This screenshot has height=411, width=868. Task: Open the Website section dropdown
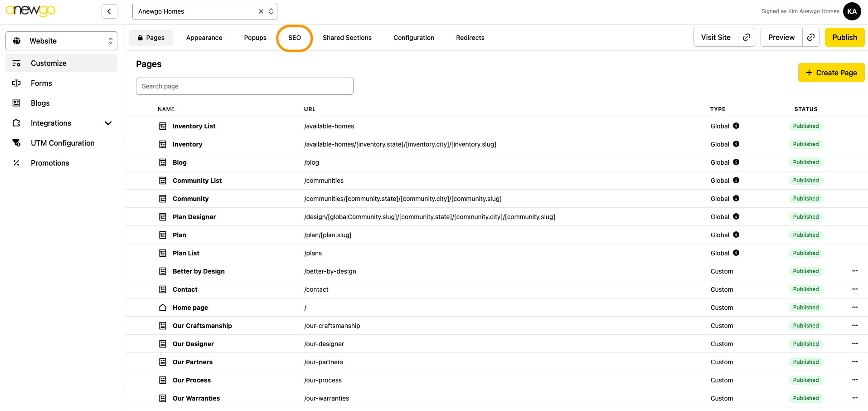click(61, 41)
